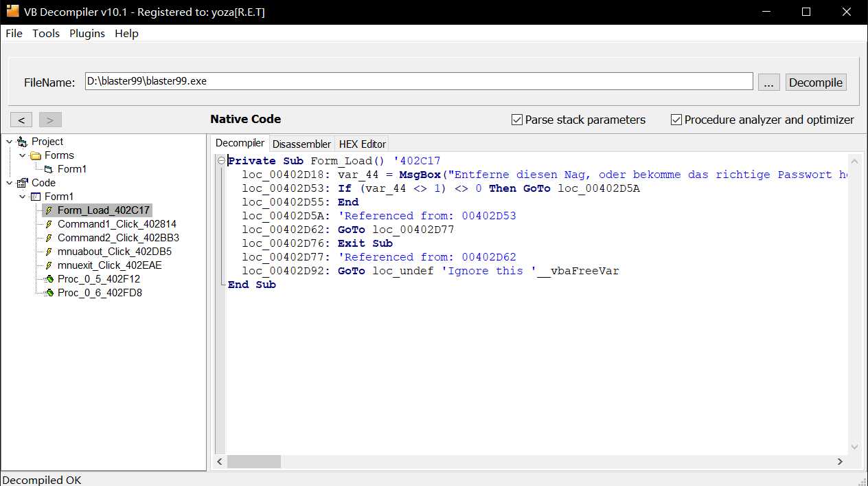Click the code pane scroll right arrow

coord(840,462)
